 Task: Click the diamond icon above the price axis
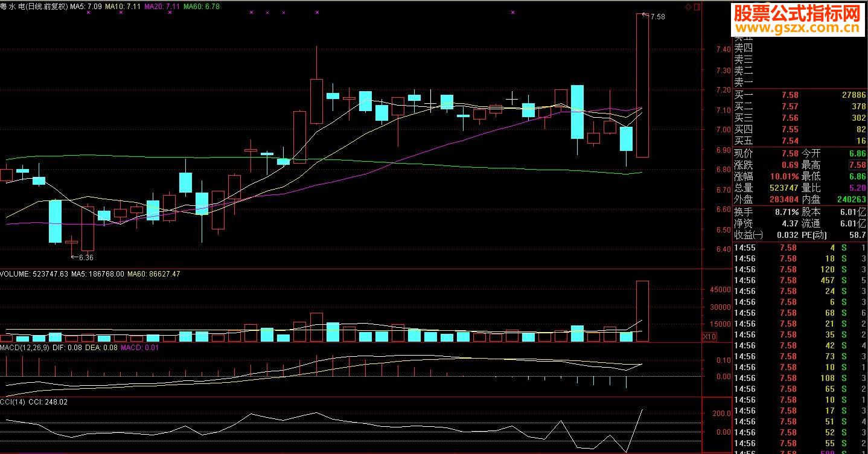[688, 7]
